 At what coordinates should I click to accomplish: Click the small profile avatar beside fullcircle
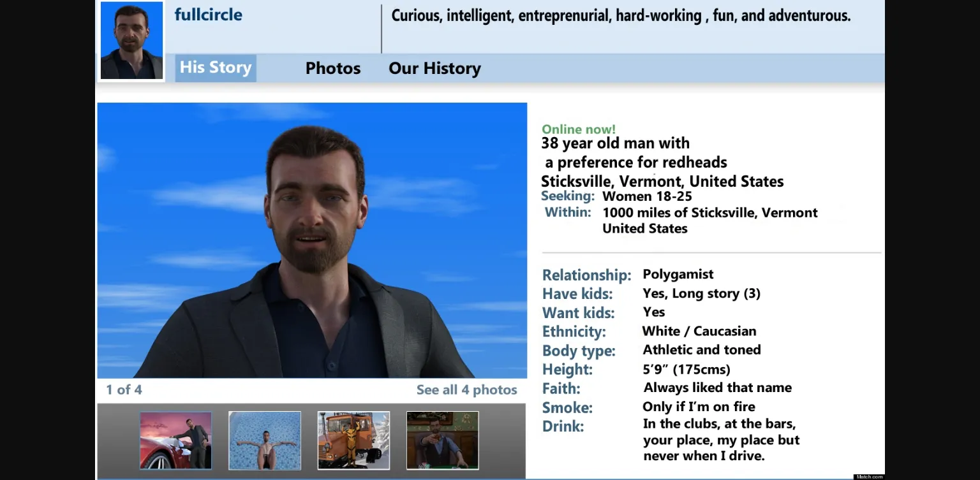pyautogui.click(x=131, y=41)
